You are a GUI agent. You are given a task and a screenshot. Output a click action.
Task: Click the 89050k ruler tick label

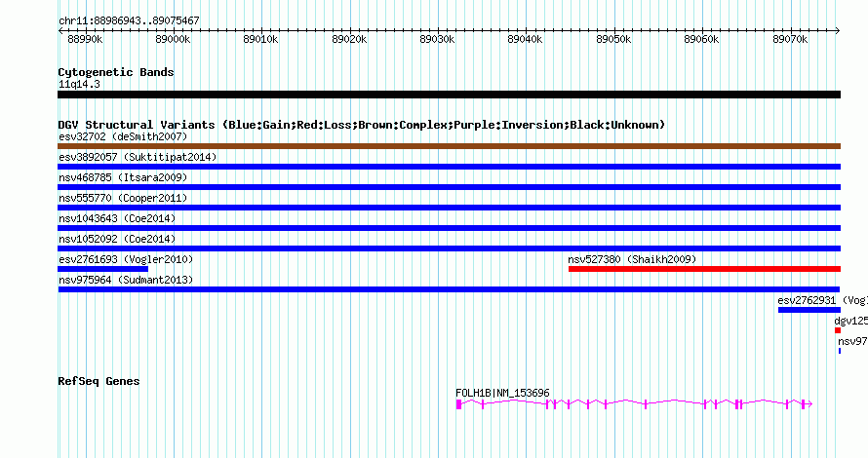click(x=613, y=39)
